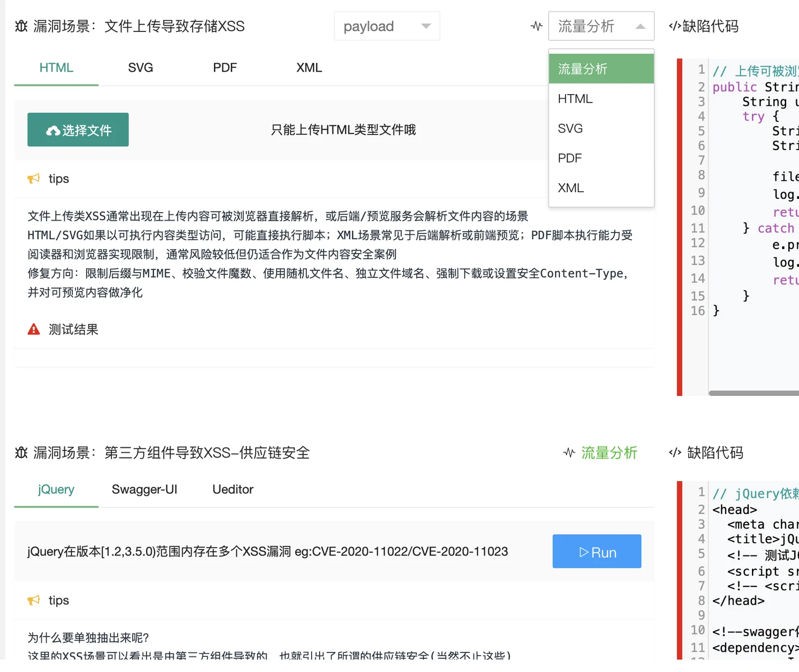Choose PDF from the open dropdown list
Viewport: 799px width, 672px height.
(601, 158)
